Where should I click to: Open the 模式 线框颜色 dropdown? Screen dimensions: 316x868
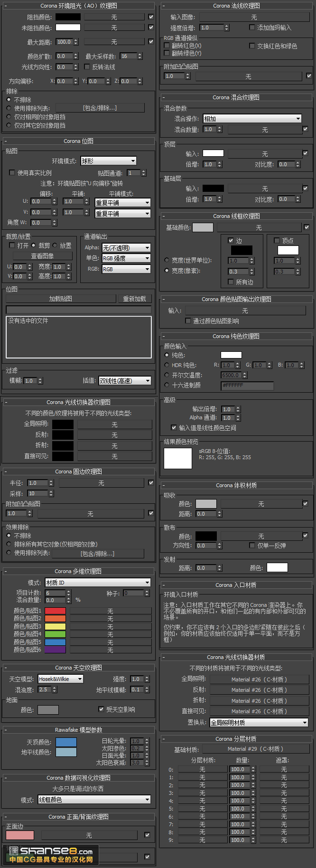tap(94, 800)
